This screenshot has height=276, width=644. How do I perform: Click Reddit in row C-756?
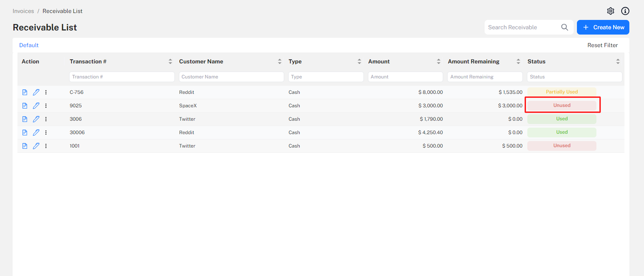tap(187, 92)
